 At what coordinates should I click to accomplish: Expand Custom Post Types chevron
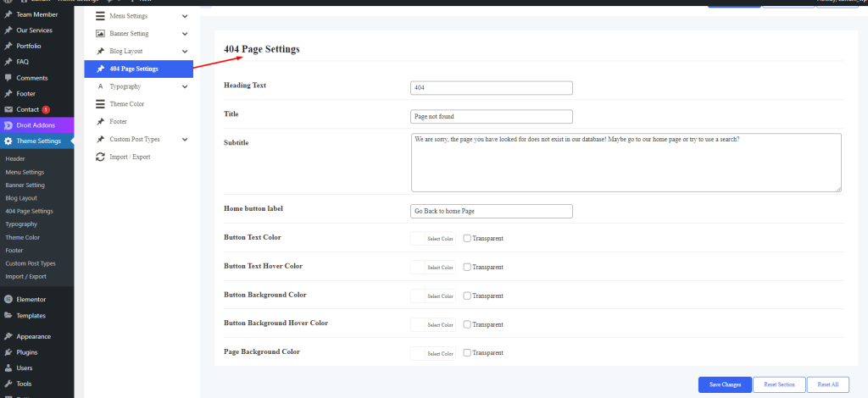185,139
